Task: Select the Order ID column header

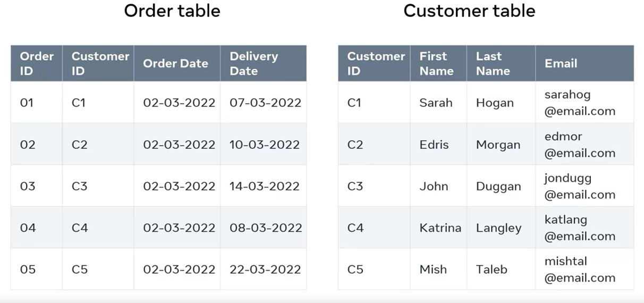Action: point(37,63)
